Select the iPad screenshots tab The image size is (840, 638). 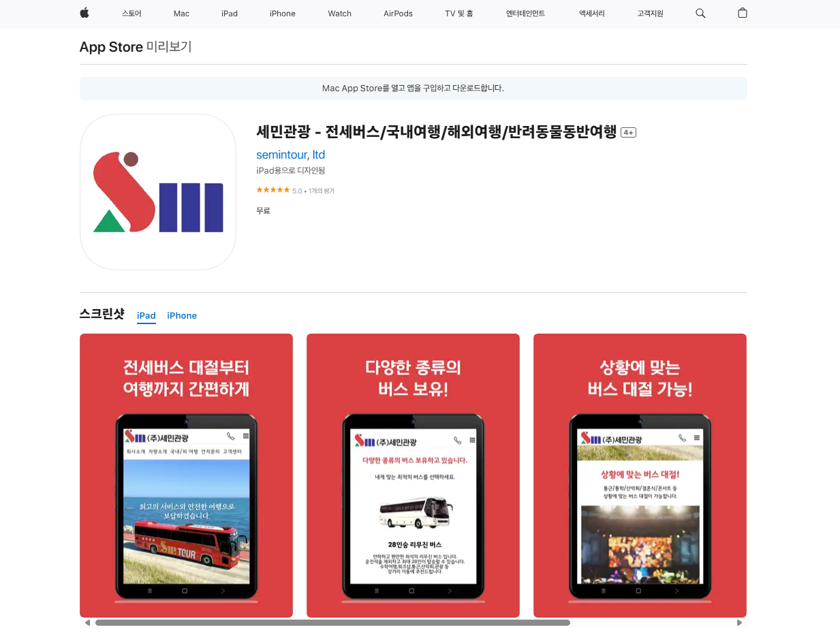[146, 316]
